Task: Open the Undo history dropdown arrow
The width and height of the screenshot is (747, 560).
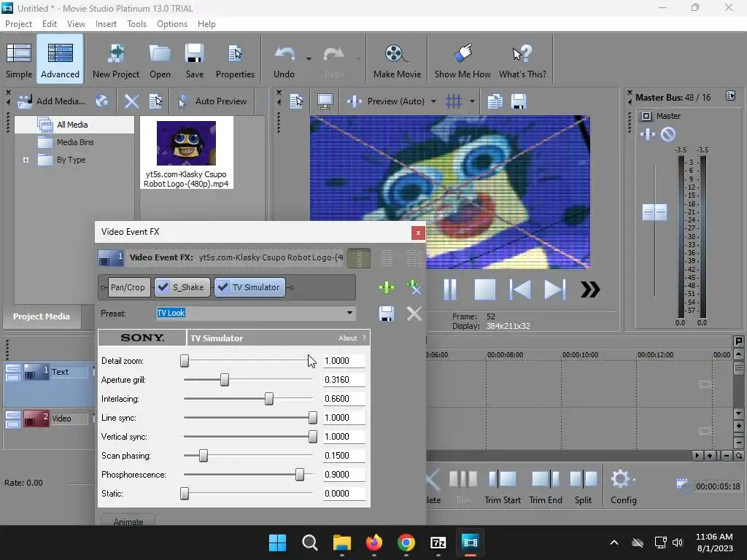Action: (309, 59)
